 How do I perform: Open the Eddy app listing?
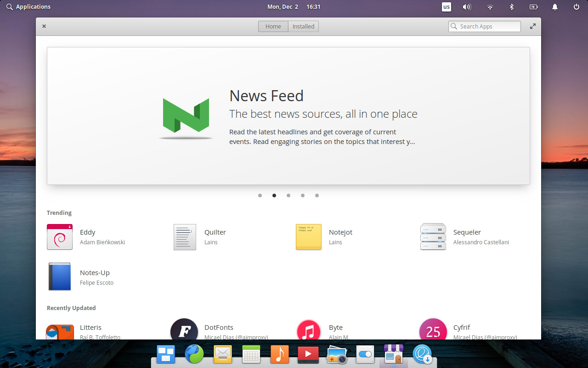(87, 236)
